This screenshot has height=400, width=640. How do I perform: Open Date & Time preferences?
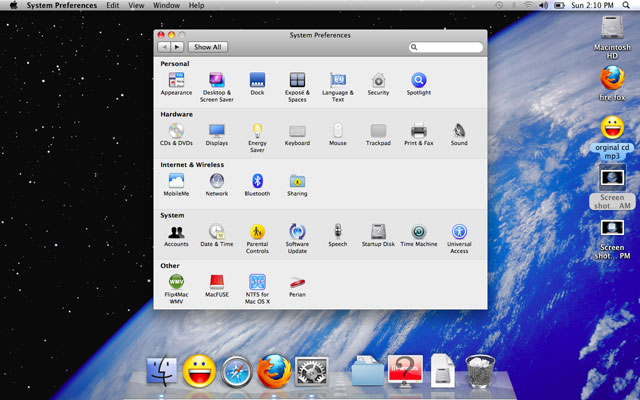217,236
